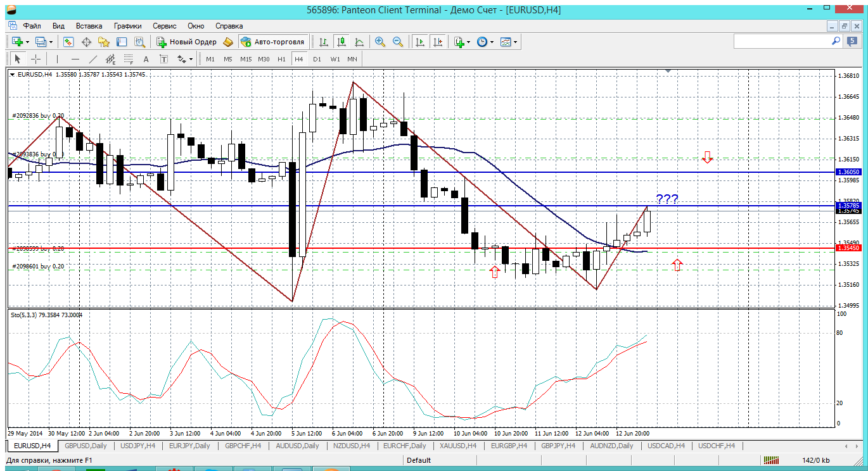
Task: Select the D1 timeframe button
Action: (x=317, y=59)
